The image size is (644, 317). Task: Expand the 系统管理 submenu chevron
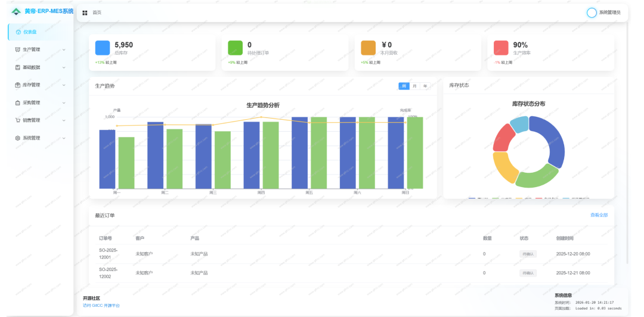(64, 138)
